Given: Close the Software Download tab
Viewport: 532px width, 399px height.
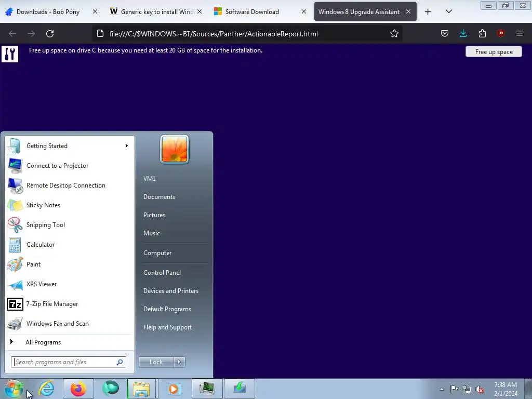Looking at the screenshot, I should click(304, 11).
